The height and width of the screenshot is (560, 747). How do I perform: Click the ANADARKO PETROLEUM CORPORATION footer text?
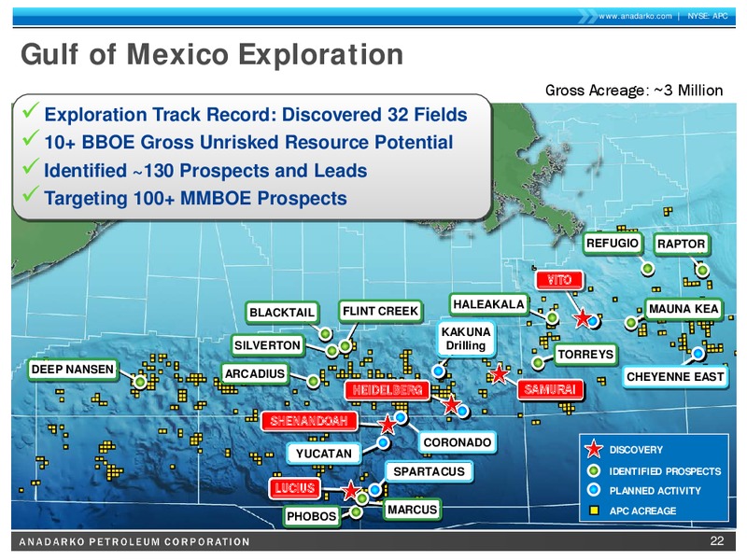click(134, 542)
